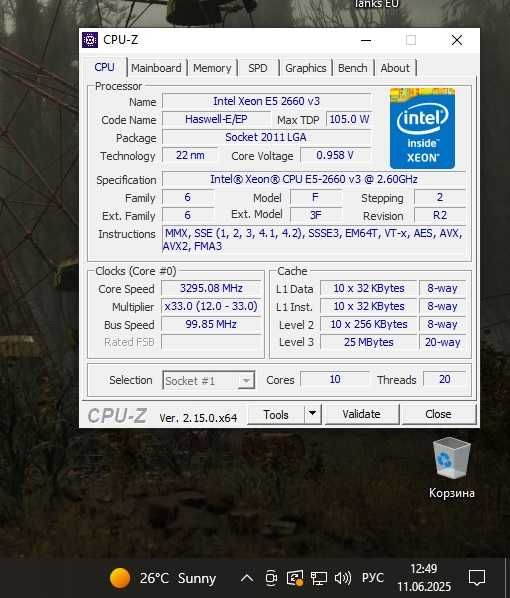Click the Tools button
Screen dimensions: 510x598
tap(276, 415)
